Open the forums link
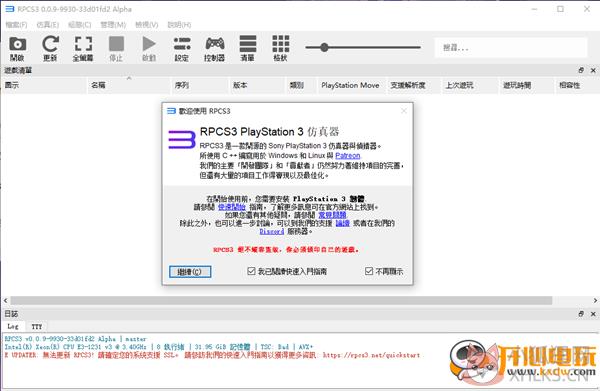600x391 pixels. pos(342,223)
